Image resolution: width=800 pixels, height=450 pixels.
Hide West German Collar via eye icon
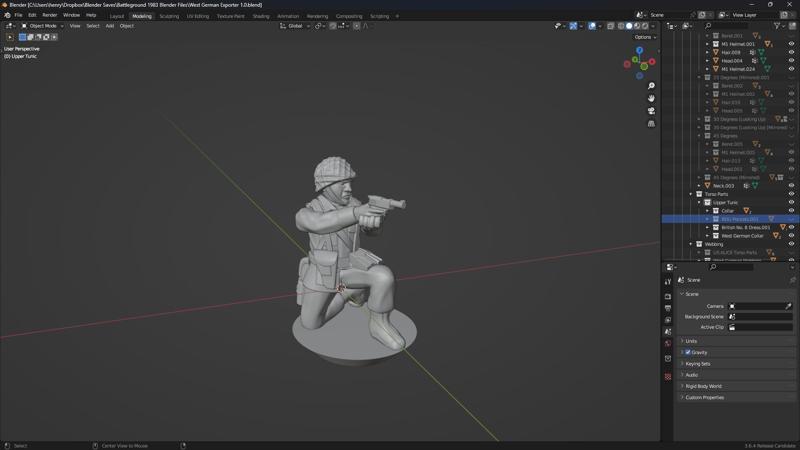click(791, 236)
